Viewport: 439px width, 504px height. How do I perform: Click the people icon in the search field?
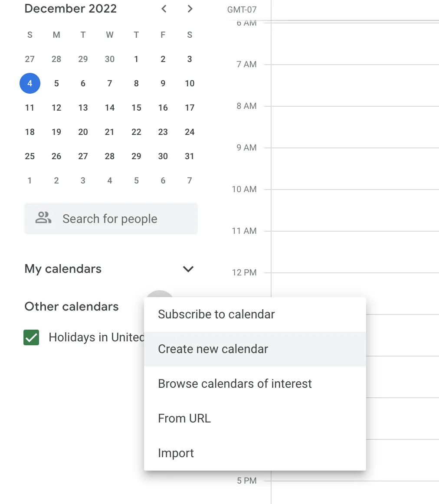coord(43,219)
